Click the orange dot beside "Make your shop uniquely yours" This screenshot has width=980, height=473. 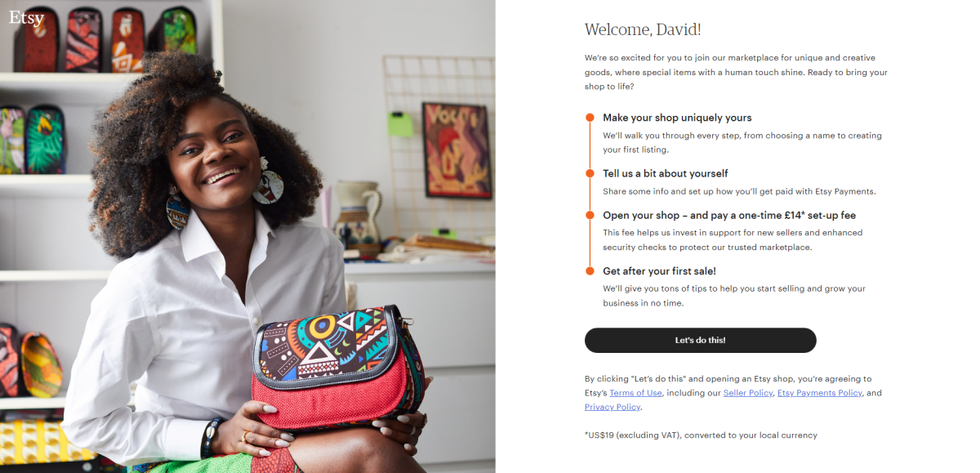pyautogui.click(x=590, y=118)
